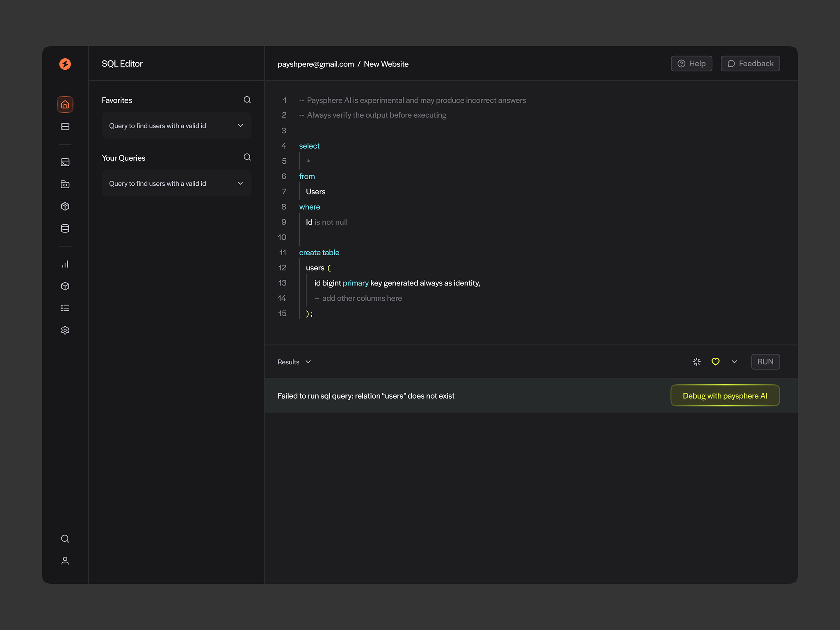Click the 'primary' keyword on line 13
The height and width of the screenshot is (630, 840).
(x=356, y=283)
